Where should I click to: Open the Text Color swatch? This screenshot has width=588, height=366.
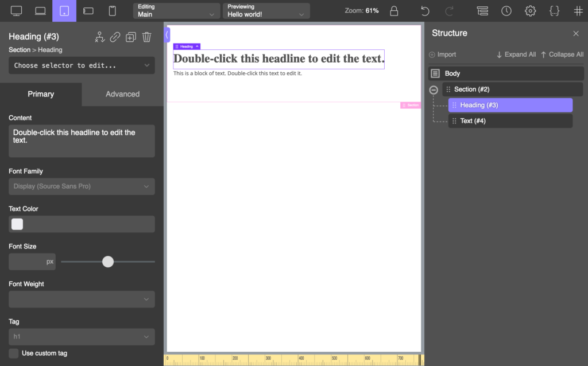pyautogui.click(x=17, y=224)
